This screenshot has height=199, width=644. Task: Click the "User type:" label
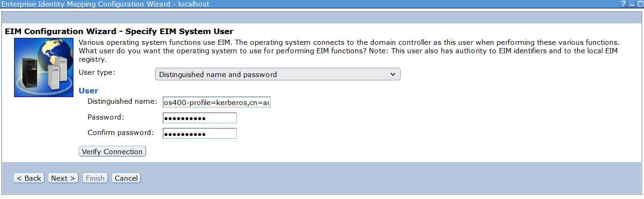(98, 72)
